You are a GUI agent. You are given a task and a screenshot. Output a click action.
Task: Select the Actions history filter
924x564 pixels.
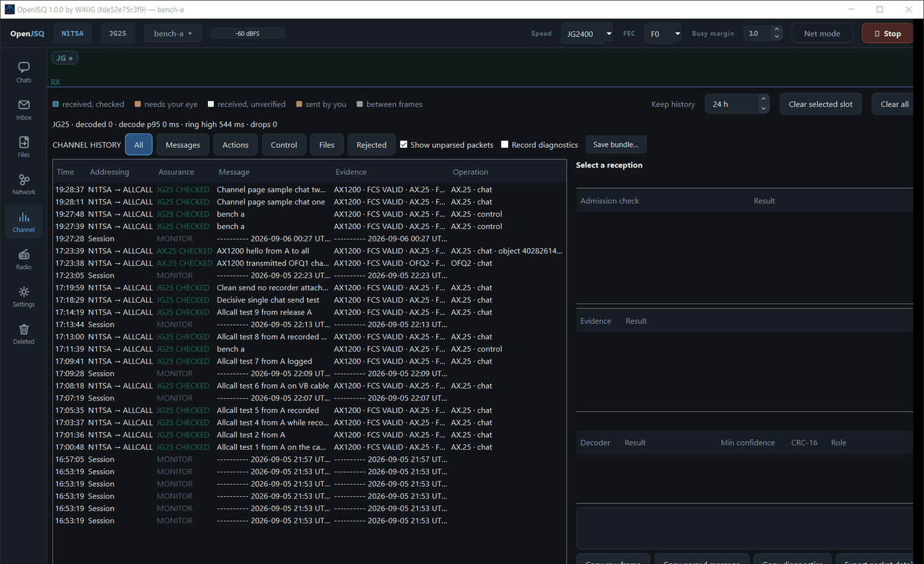[236, 144]
